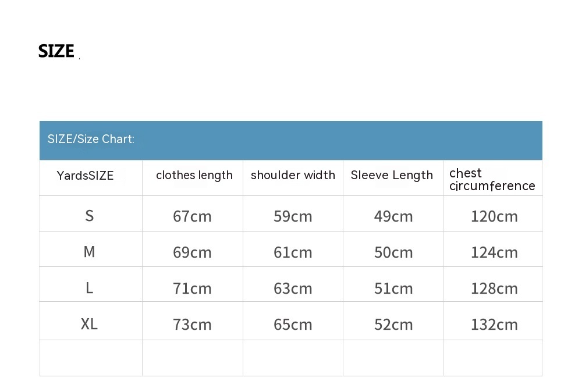Click the shoulder width column header
The width and height of the screenshot is (582, 392).
coord(293,176)
